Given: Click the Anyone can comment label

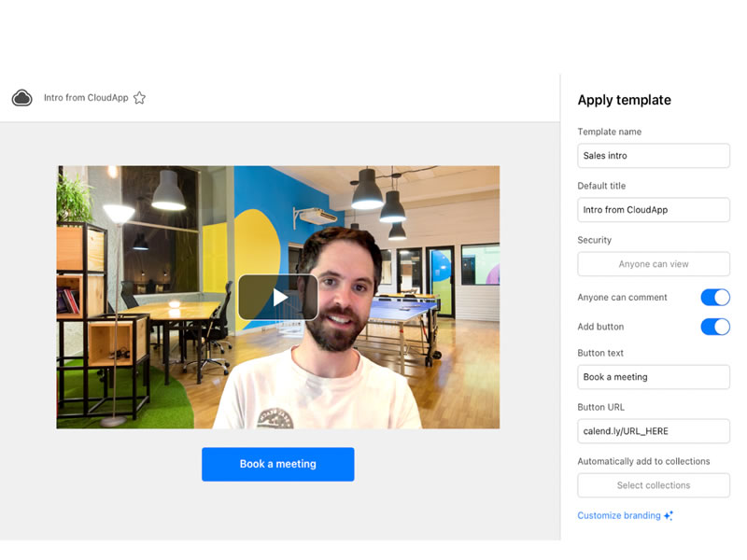Looking at the screenshot, I should [x=622, y=298].
